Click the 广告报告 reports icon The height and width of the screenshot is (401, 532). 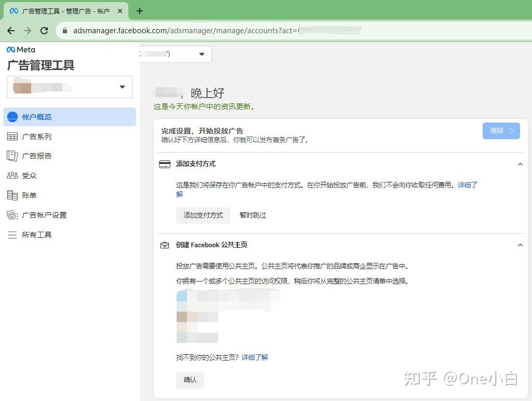pyautogui.click(x=12, y=156)
